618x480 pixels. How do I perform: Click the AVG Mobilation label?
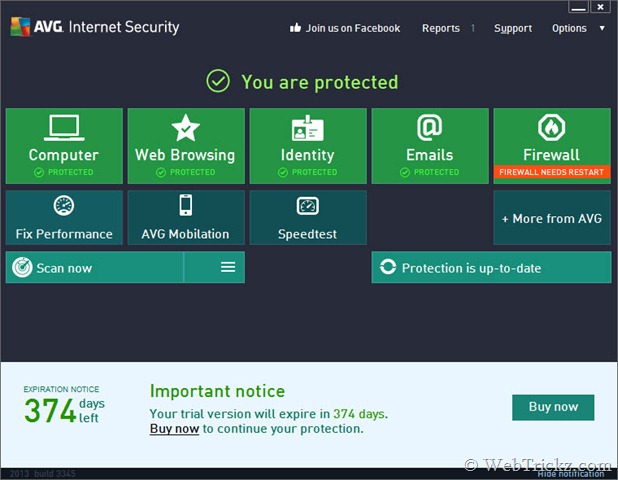point(185,234)
